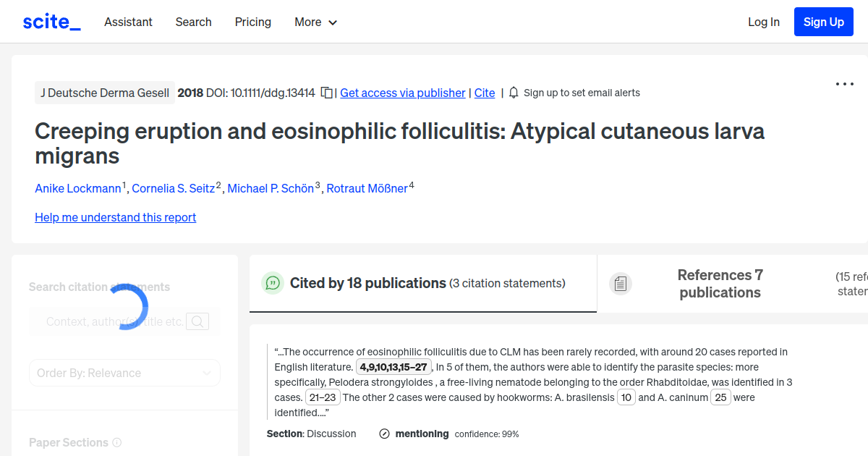Click the bell icon for email alerts
868x456 pixels.
coord(514,93)
